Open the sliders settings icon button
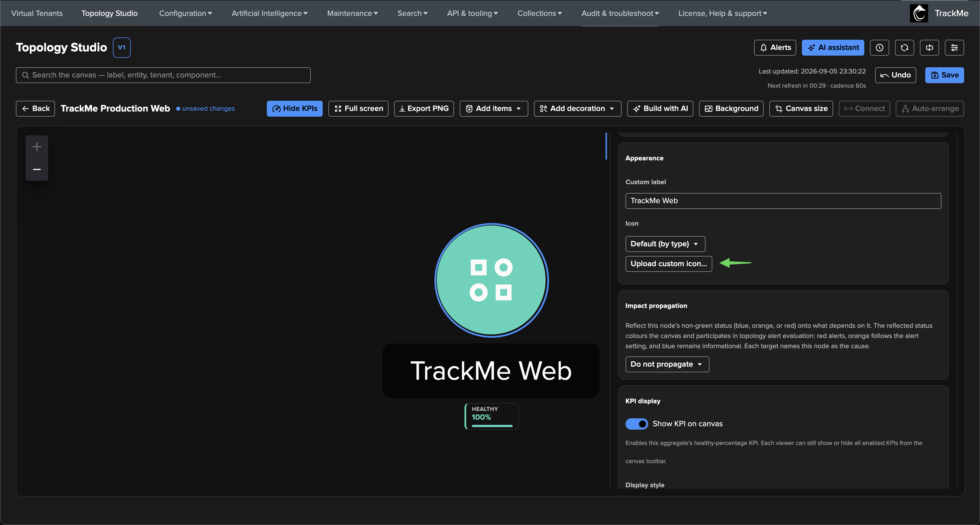980x525 pixels. [x=954, y=48]
